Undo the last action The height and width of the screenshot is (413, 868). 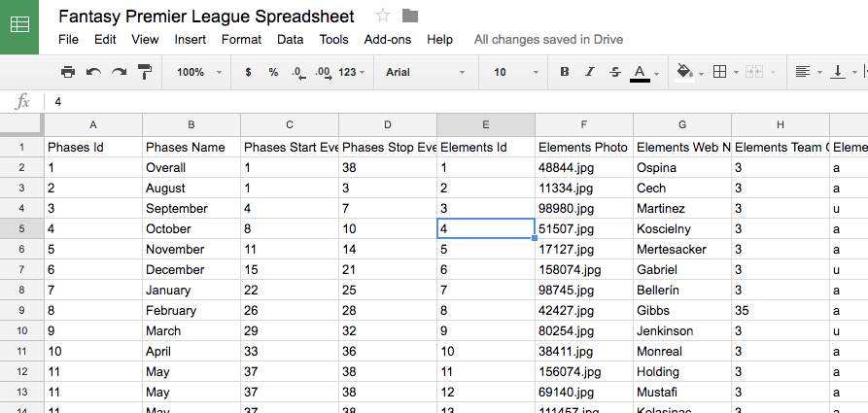(x=93, y=72)
